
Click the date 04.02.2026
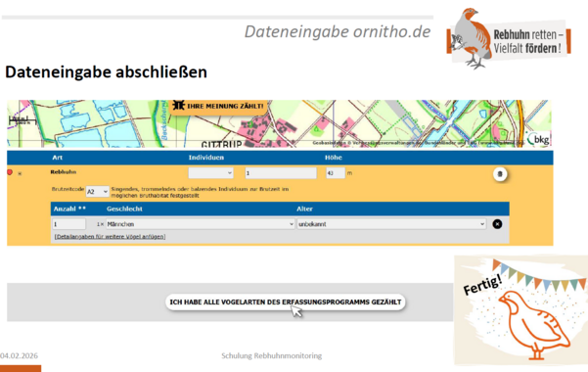[20, 355]
